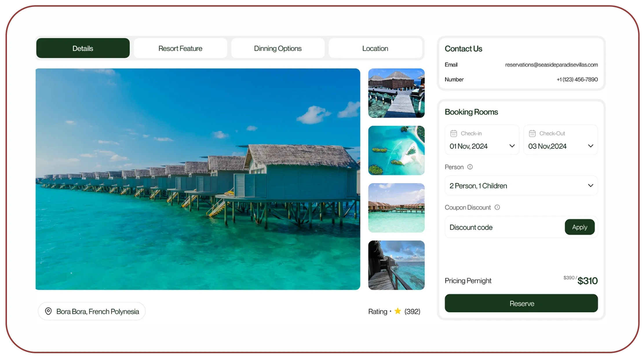644x359 pixels.
Task: Click the Bora Bora, French Polynesia chip
Action: pos(92,311)
